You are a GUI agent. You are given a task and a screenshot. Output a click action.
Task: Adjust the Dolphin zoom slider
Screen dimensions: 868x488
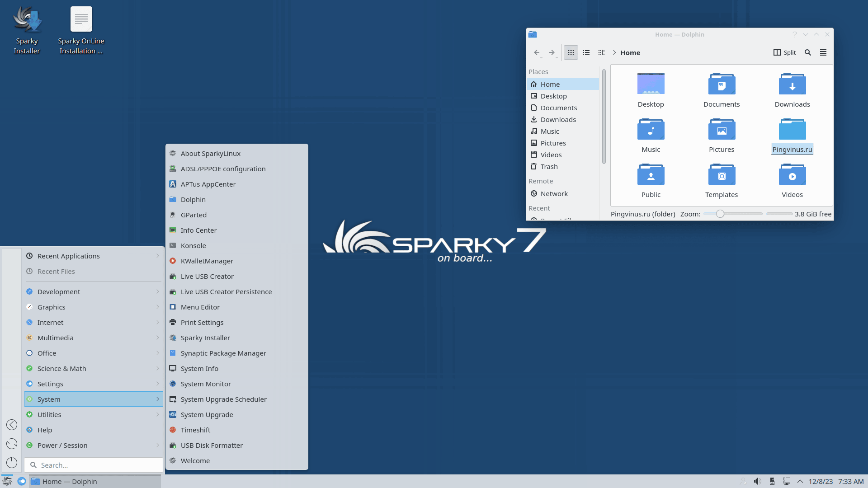(720, 214)
